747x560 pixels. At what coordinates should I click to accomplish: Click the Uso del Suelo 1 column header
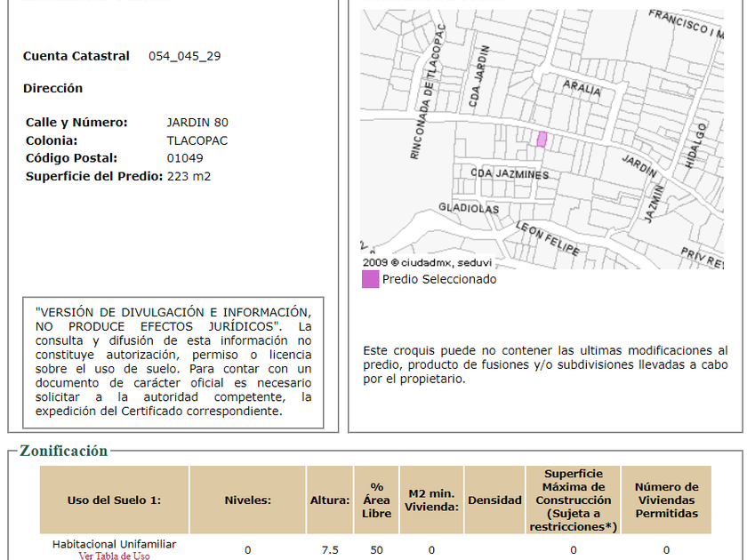[x=114, y=500]
